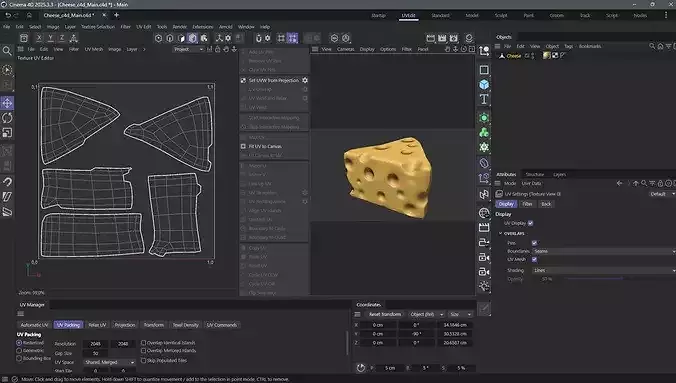Viewport: 676px width, 383px height.
Task: Lock the Z axis
Action: (62, 38)
